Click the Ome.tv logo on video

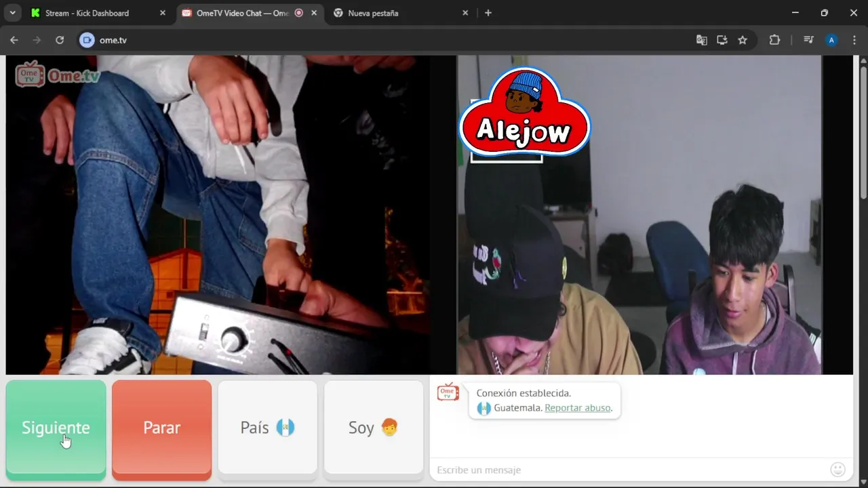click(58, 75)
